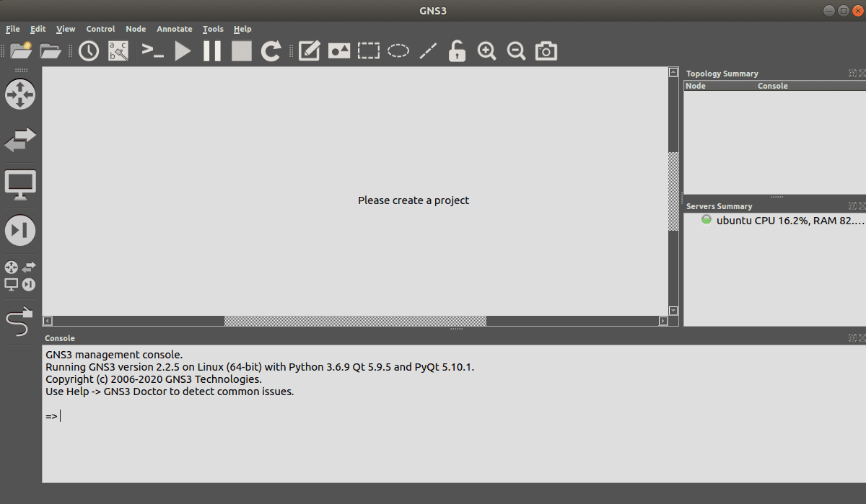Browse switches in device sidebar

(x=20, y=140)
